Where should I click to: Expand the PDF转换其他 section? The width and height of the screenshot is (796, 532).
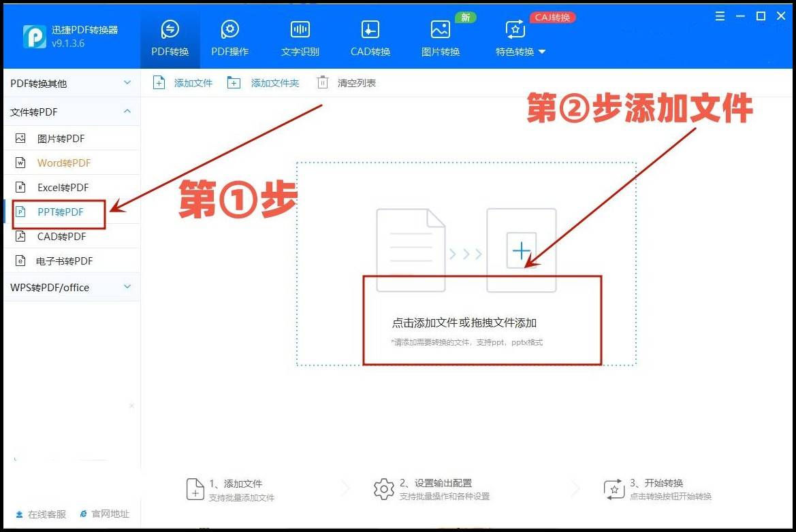tap(71, 83)
